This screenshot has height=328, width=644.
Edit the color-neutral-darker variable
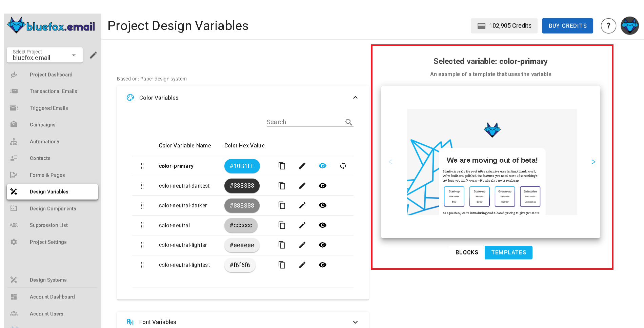302,205
